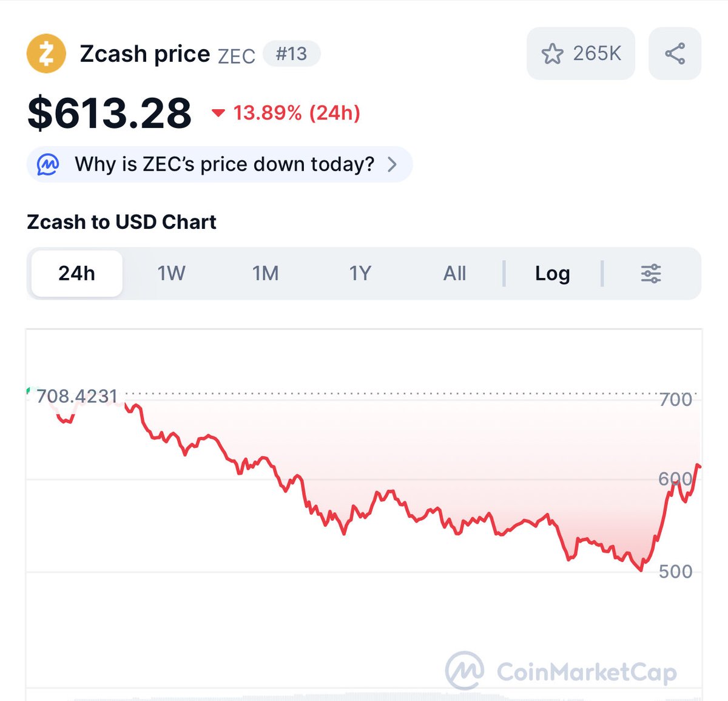Click the #13 rank badge
The width and height of the screenshot is (728, 701).
coord(291,54)
